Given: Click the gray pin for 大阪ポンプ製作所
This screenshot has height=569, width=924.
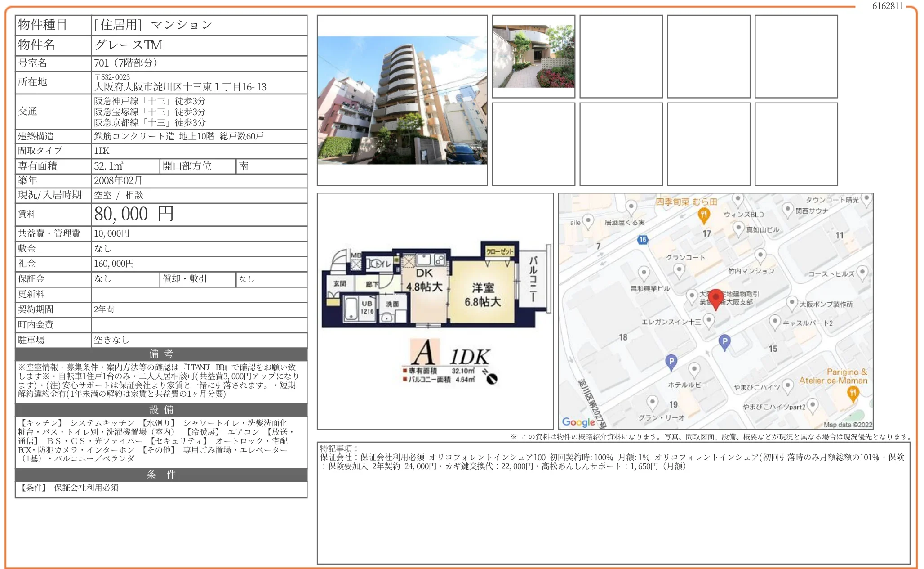Looking at the screenshot, I should click(792, 302).
